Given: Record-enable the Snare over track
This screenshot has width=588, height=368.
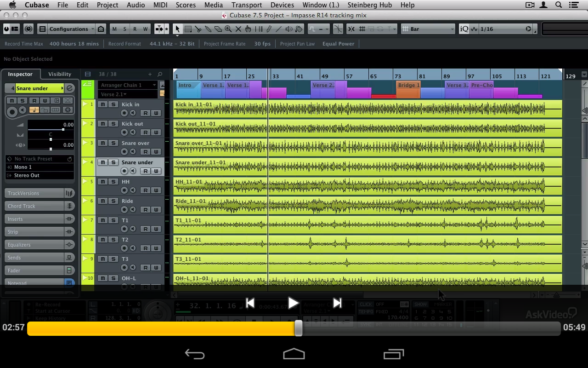Looking at the screenshot, I should (124, 152).
